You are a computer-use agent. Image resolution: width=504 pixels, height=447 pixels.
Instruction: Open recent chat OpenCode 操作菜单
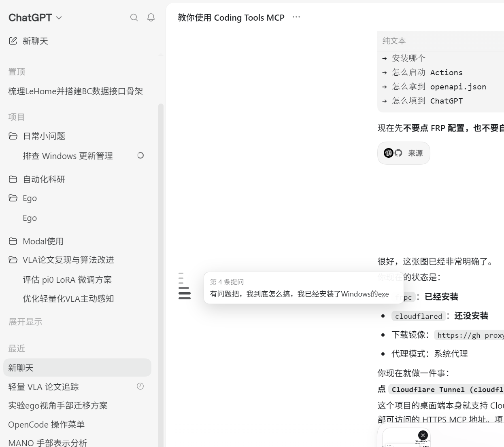(47, 424)
